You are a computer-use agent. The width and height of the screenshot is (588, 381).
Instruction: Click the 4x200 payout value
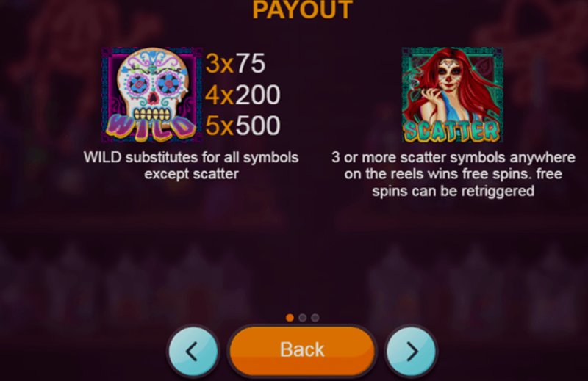click(x=243, y=95)
